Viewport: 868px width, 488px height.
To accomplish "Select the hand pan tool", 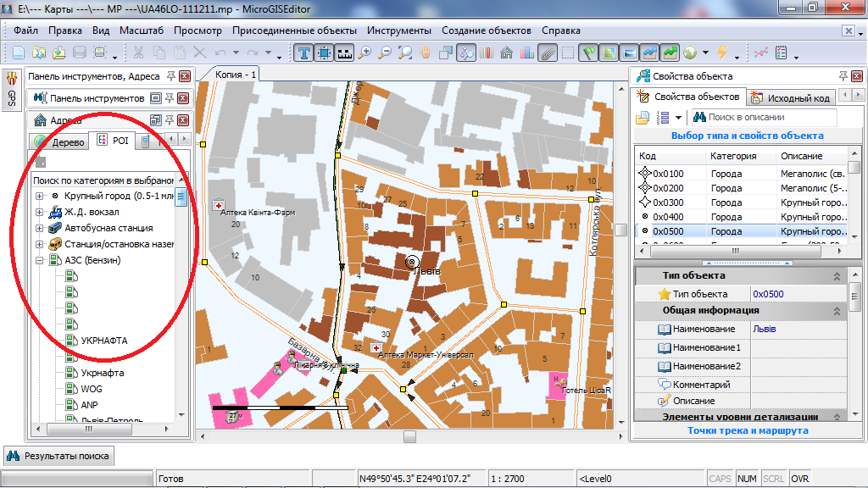I will [x=426, y=53].
